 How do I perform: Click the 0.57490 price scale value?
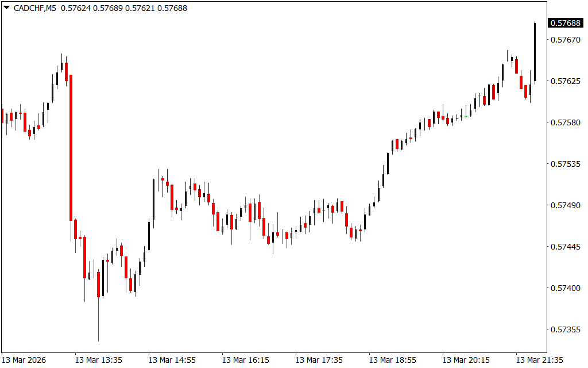(x=565, y=205)
